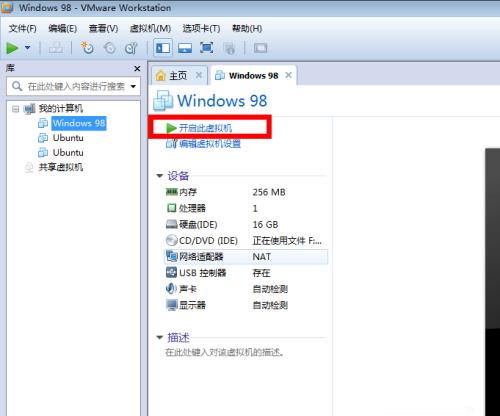Open the 编辑(E) menu

[x=62, y=29]
